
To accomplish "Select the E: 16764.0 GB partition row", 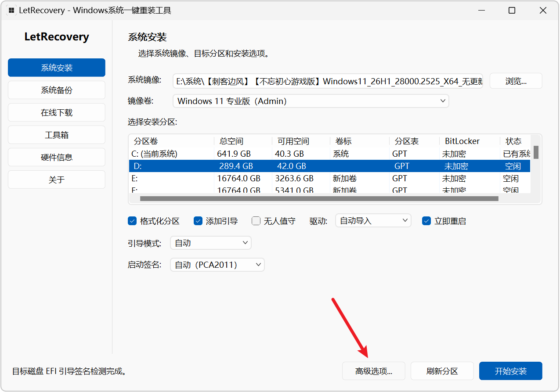I will point(329,178).
